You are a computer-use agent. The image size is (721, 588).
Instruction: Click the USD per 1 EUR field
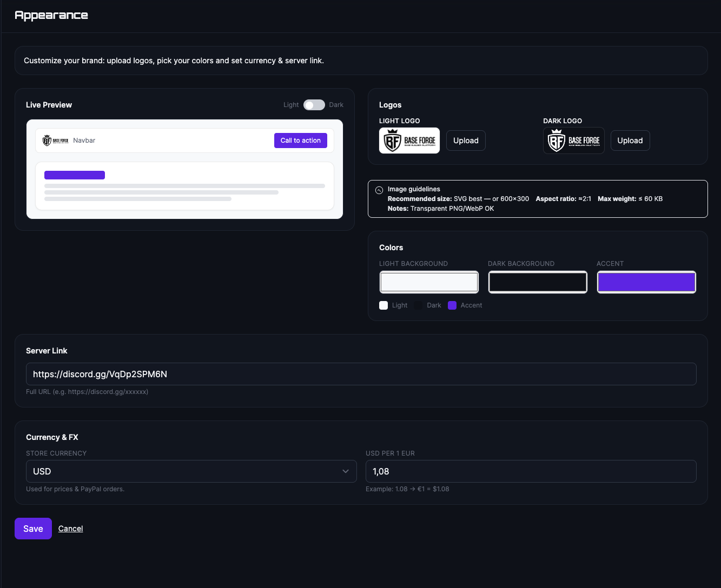coord(531,471)
